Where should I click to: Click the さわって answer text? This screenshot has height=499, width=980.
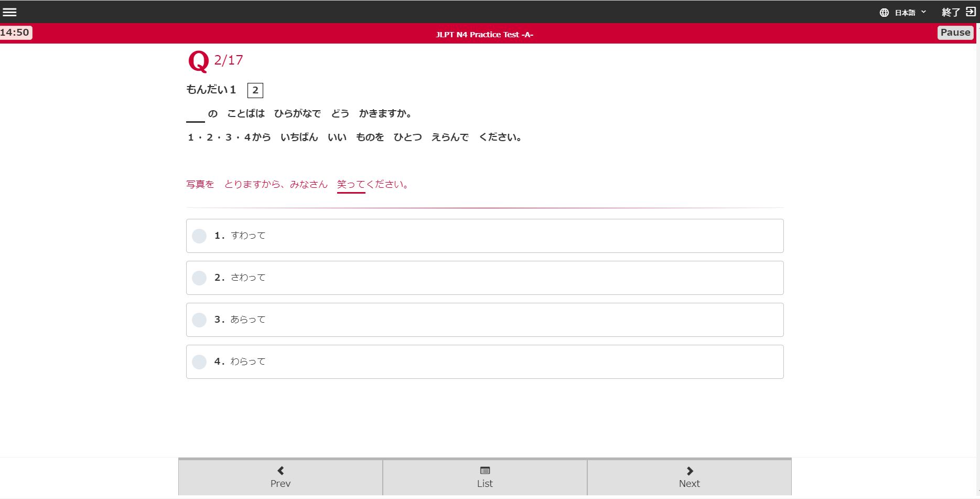[x=248, y=278]
